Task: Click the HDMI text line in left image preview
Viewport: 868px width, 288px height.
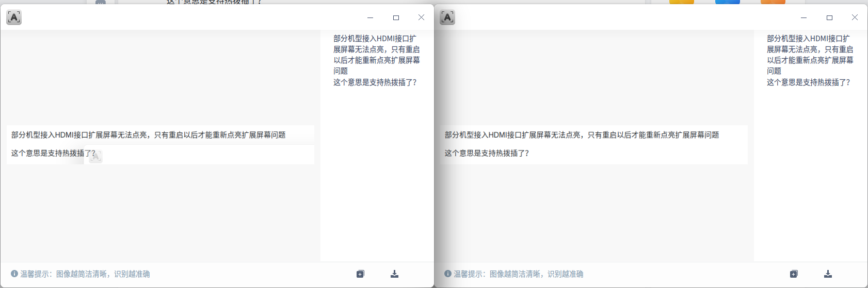Action: (149, 135)
